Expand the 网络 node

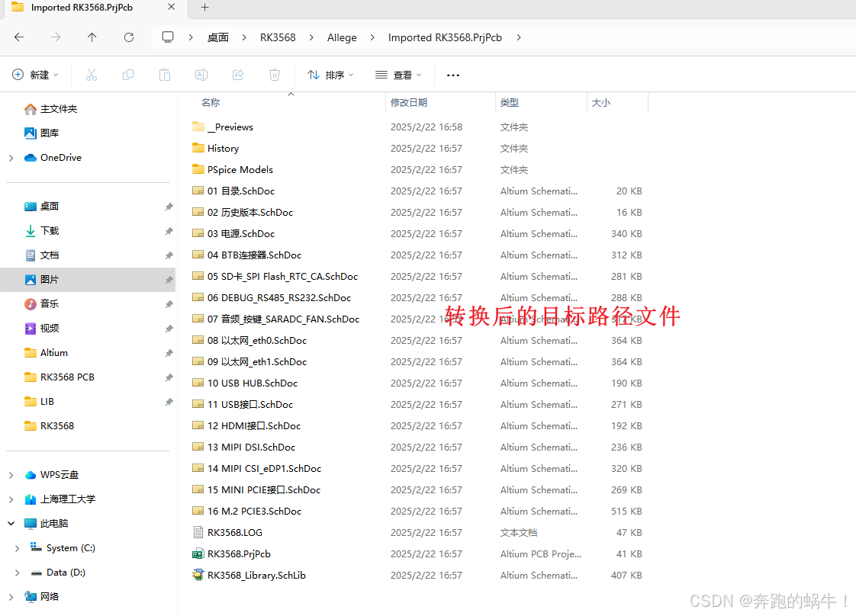(x=11, y=597)
